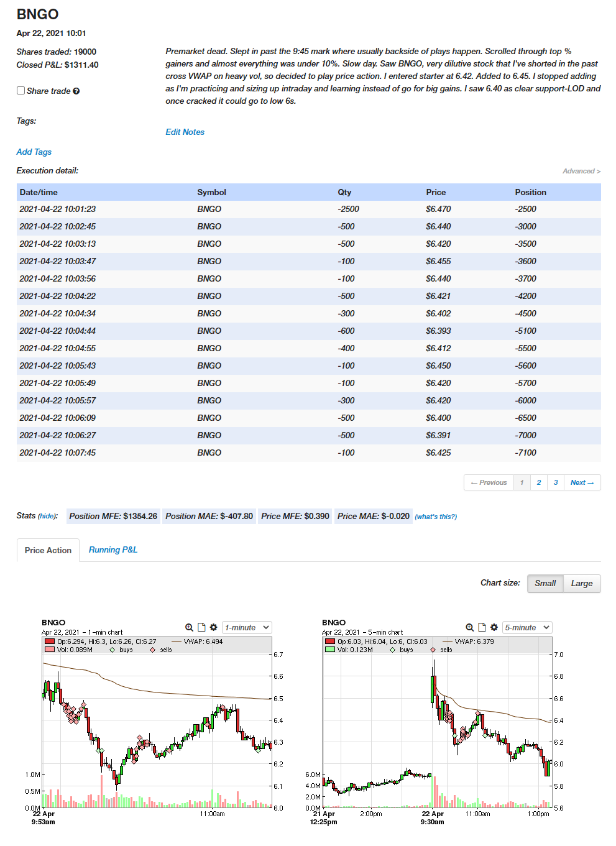This screenshot has height=846, width=616.
Task: Click red candle swatch in 1-min legend
Action: (x=50, y=641)
